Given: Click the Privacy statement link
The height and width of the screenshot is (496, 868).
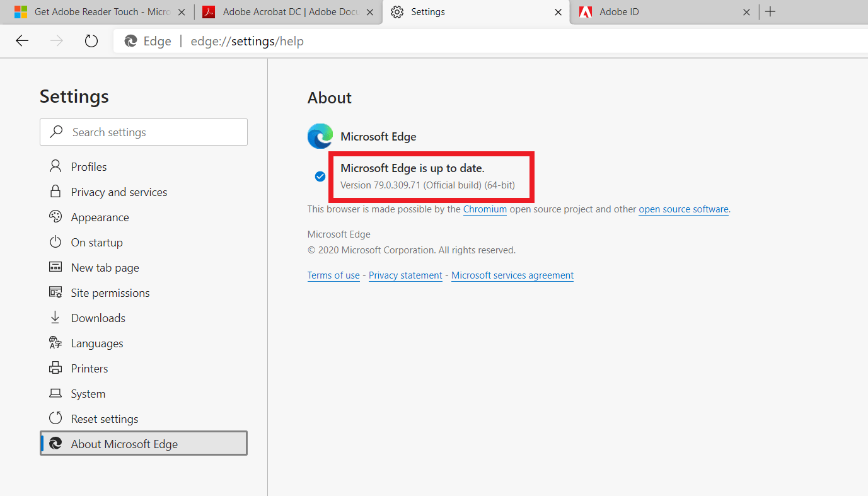Looking at the screenshot, I should pyautogui.click(x=405, y=275).
